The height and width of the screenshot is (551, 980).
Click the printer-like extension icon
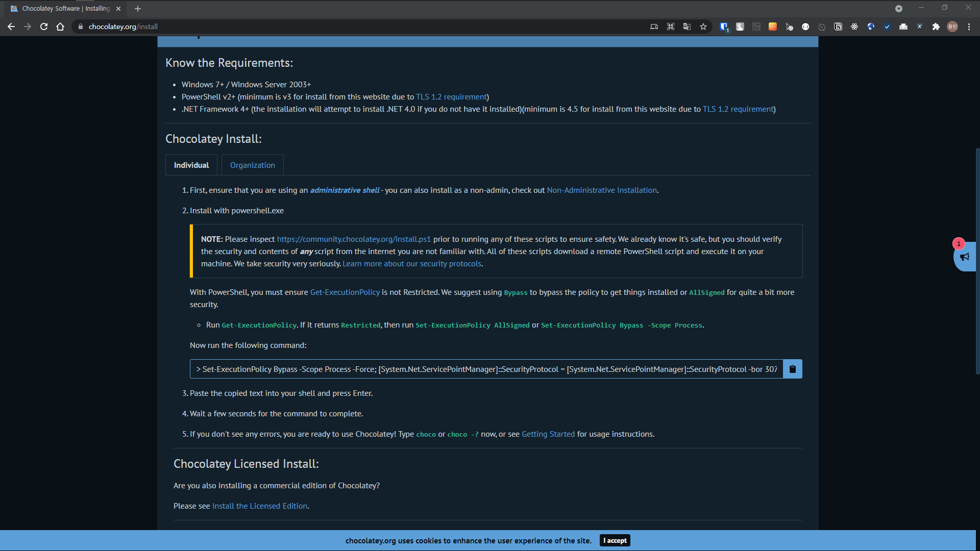point(903,27)
